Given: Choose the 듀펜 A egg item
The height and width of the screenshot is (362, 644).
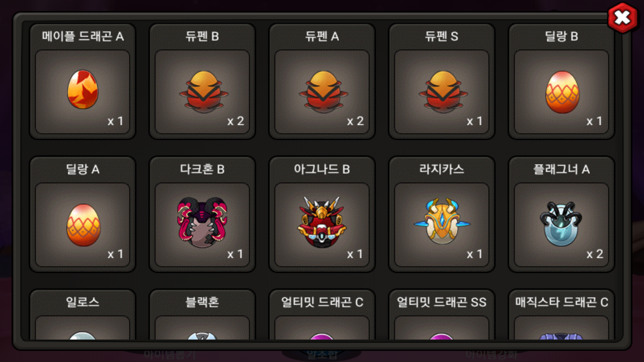Looking at the screenshot, I should [x=323, y=92].
